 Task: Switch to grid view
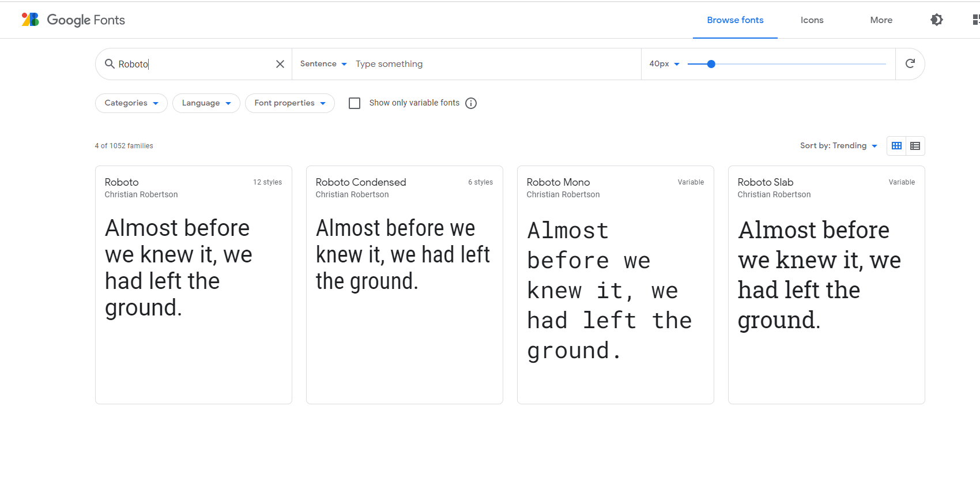[x=896, y=146]
